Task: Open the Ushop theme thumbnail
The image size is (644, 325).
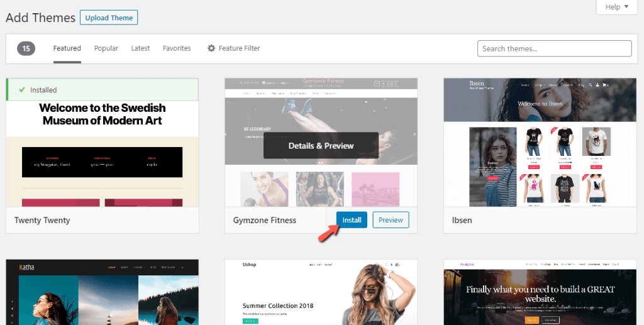Action: [x=321, y=292]
